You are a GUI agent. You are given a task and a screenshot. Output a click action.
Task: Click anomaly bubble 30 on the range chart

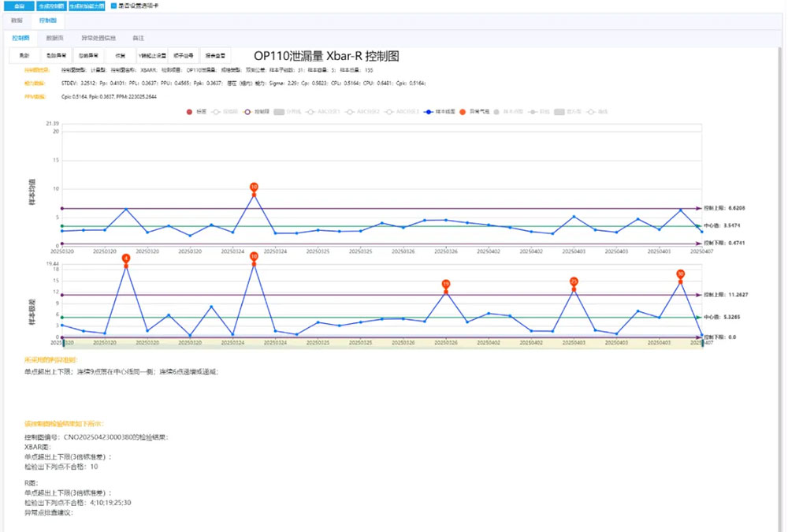[x=680, y=273]
